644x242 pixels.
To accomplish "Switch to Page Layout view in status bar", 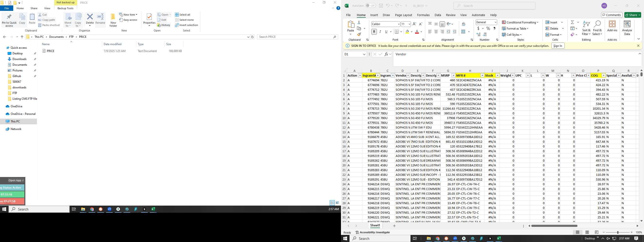I will coord(587,232).
